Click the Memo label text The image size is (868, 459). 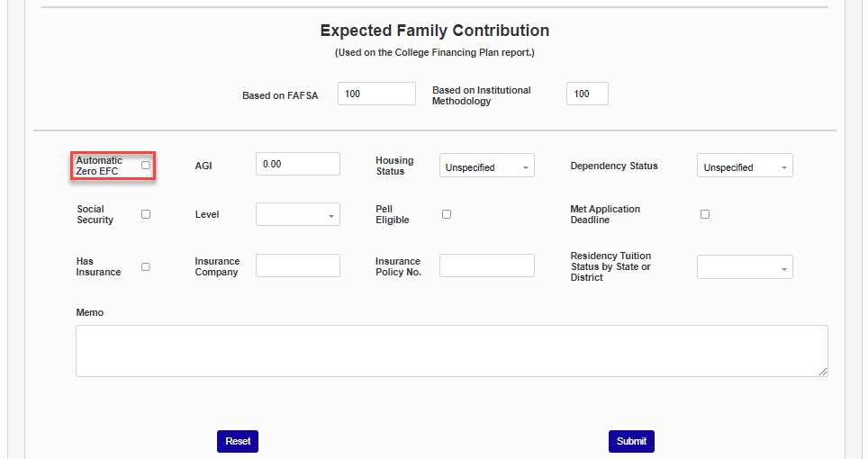click(x=89, y=313)
